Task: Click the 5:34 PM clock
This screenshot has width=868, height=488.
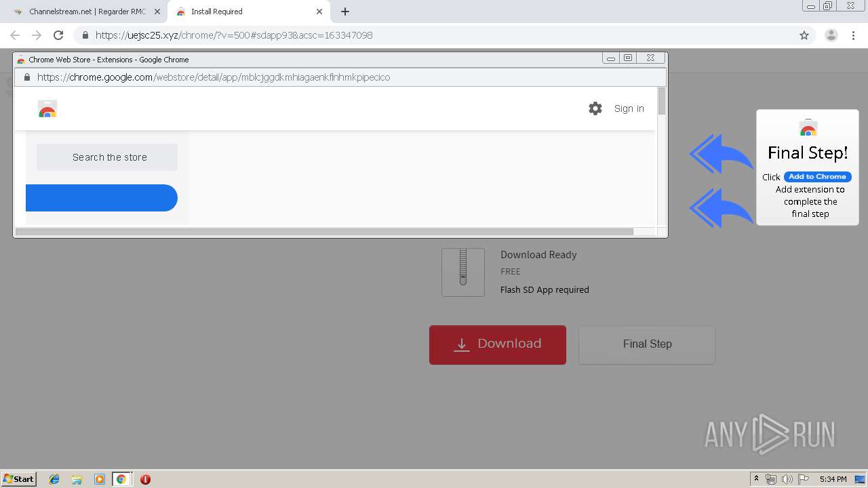Action: [x=833, y=479]
